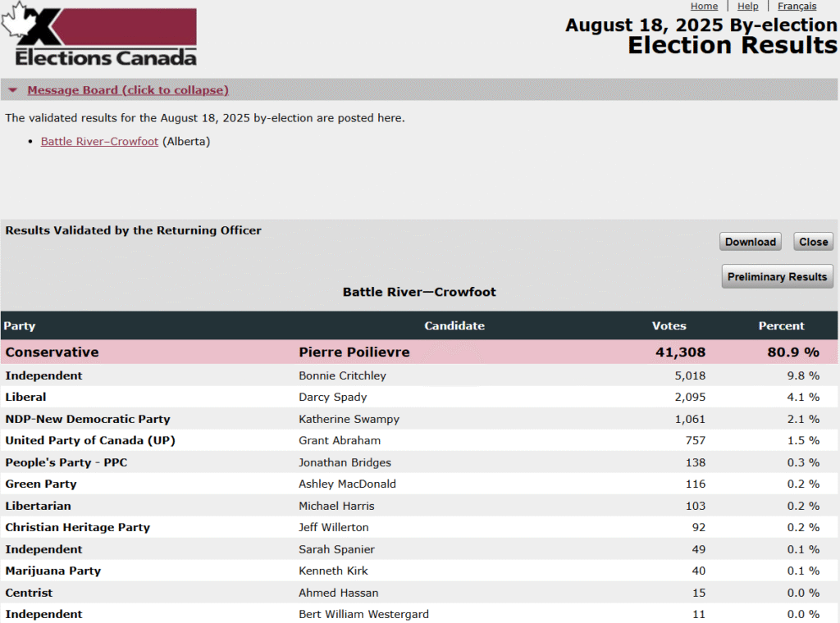
Task: Close the results panel
Action: coord(813,241)
